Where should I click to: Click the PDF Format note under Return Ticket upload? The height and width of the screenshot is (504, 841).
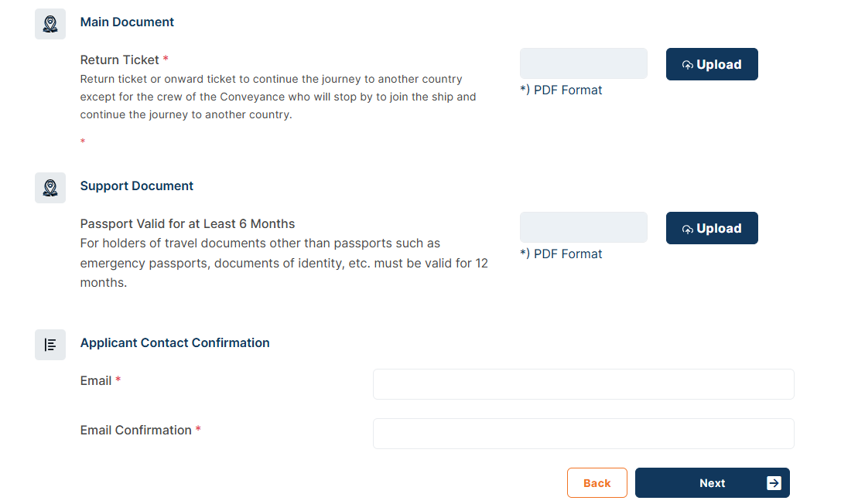pyautogui.click(x=561, y=90)
